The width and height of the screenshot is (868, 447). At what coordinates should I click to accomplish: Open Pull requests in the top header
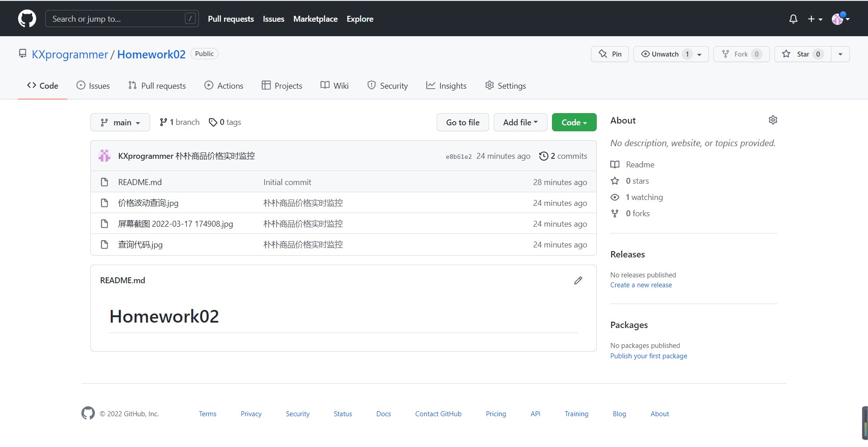(231, 19)
